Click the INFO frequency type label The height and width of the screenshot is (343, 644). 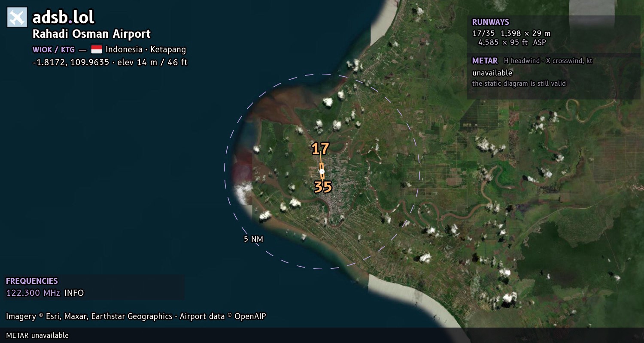tap(74, 293)
